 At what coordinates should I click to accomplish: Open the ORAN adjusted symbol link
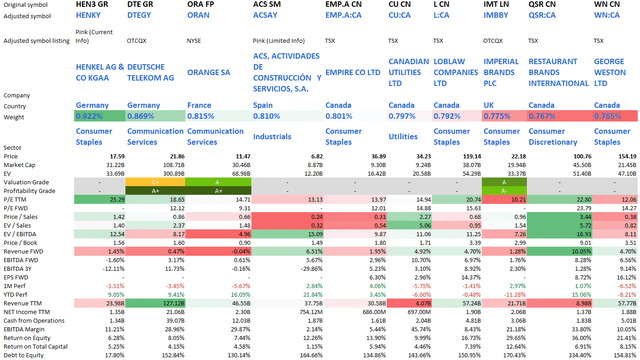tap(198, 16)
